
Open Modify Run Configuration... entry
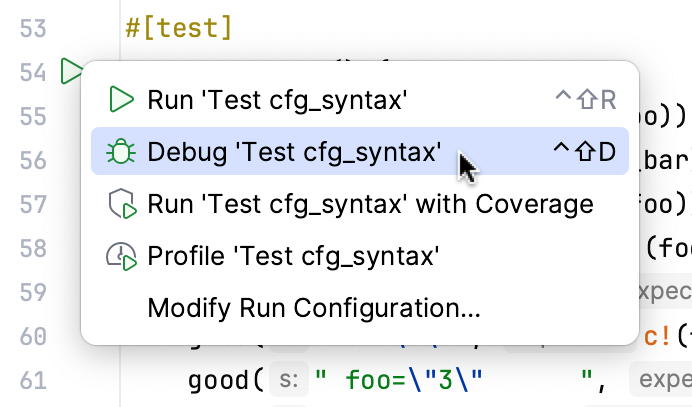pos(314,308)
